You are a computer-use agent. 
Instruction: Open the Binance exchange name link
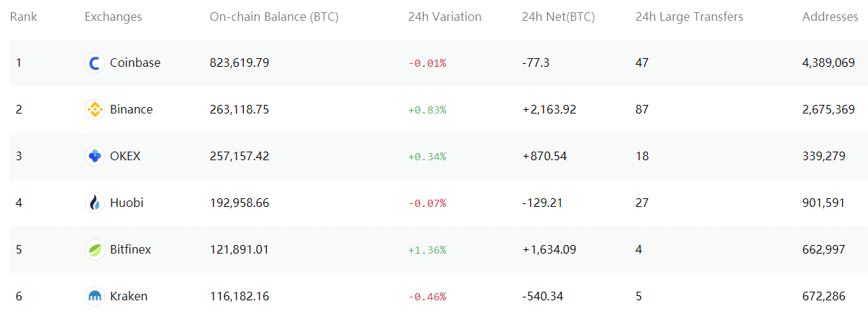(x=132, y=109)
